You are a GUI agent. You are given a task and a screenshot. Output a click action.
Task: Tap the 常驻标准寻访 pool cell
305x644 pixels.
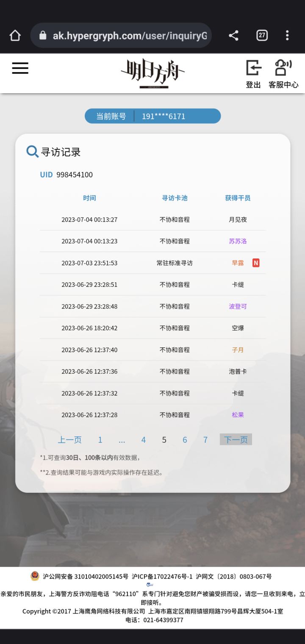pyautogui.click(x=175, y=263)
